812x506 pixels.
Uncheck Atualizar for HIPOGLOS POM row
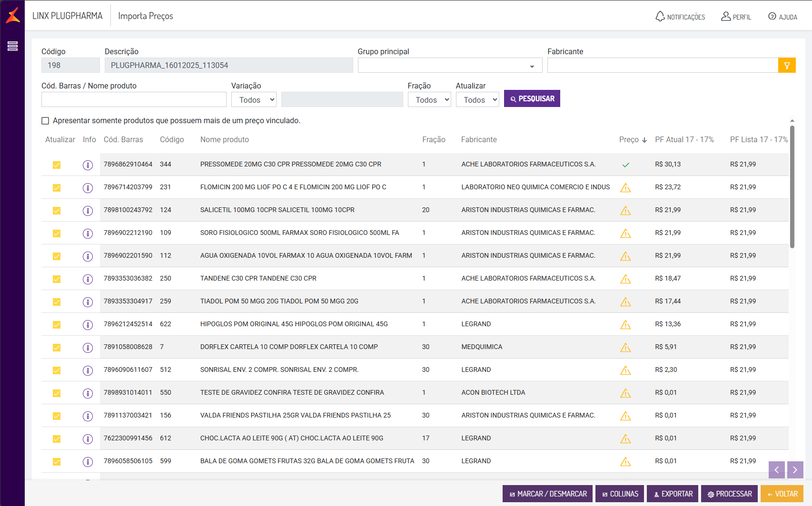(57, 325)
